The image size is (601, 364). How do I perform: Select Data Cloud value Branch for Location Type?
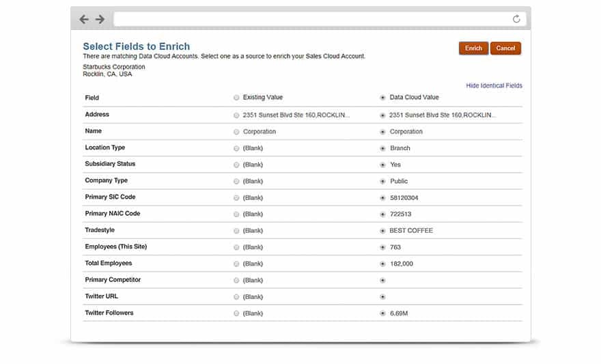[x=382, y=148]
